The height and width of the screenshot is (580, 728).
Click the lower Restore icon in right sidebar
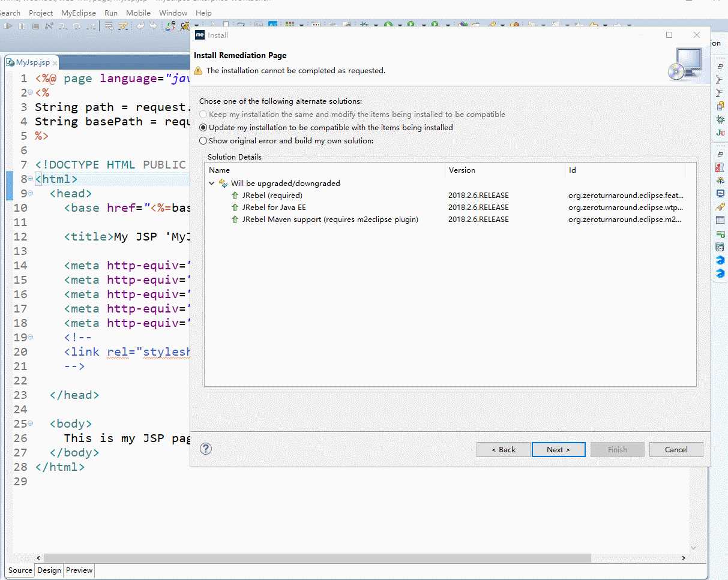720,154
